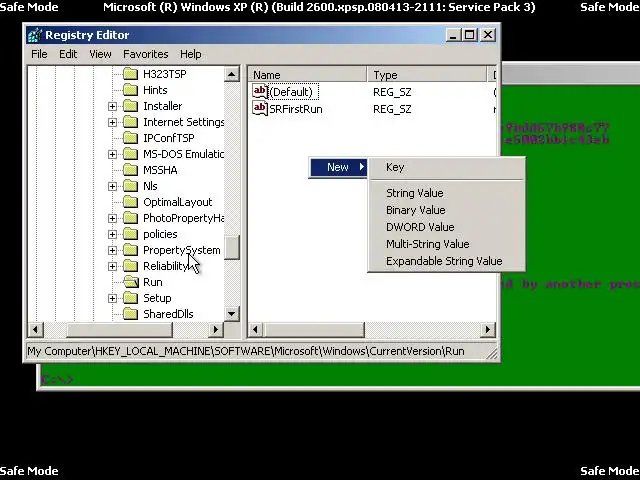Sort values by Type column header
The width and height of the screenshot is (640, 480).
coord(427,75)
